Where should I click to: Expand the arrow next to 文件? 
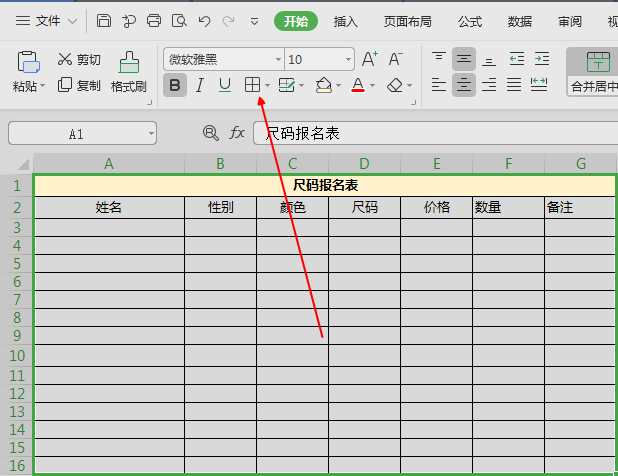click(x=72, y=21)
